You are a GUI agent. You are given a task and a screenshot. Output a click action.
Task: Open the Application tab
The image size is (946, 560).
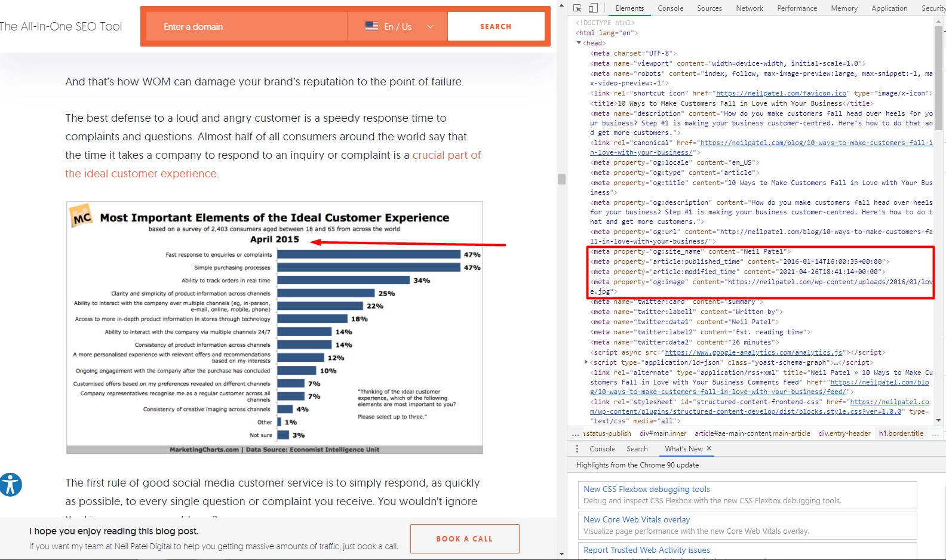pos(889,8)
